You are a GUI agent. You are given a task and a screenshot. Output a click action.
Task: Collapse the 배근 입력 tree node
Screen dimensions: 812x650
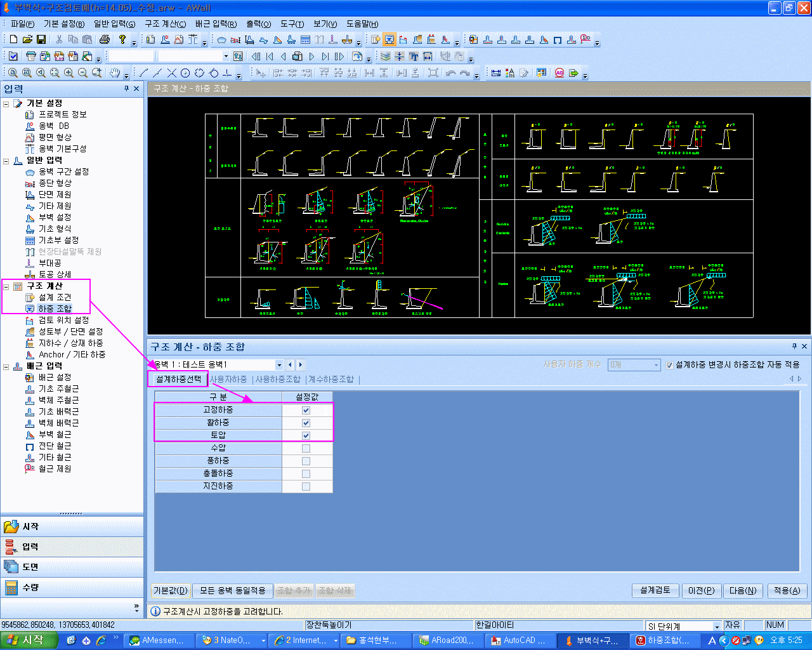click(x=6, y=366)
